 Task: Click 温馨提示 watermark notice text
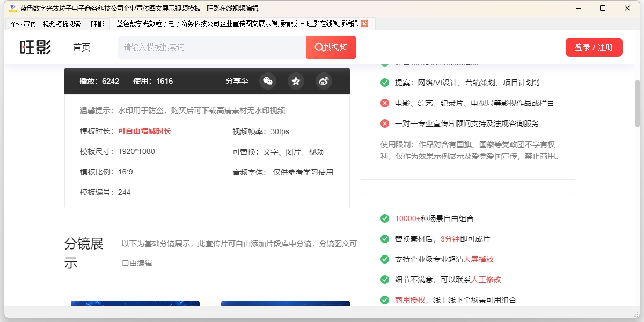(x=182, y=111)
